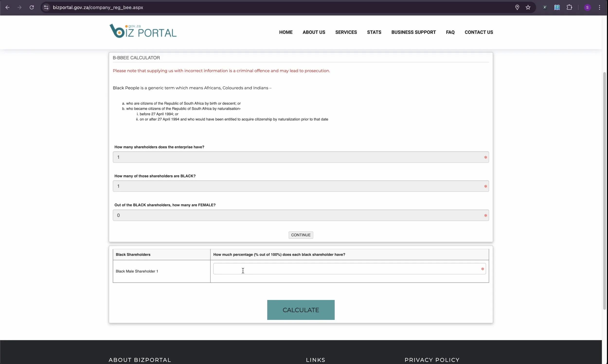Click the browser back arrow

pos(7,7)
